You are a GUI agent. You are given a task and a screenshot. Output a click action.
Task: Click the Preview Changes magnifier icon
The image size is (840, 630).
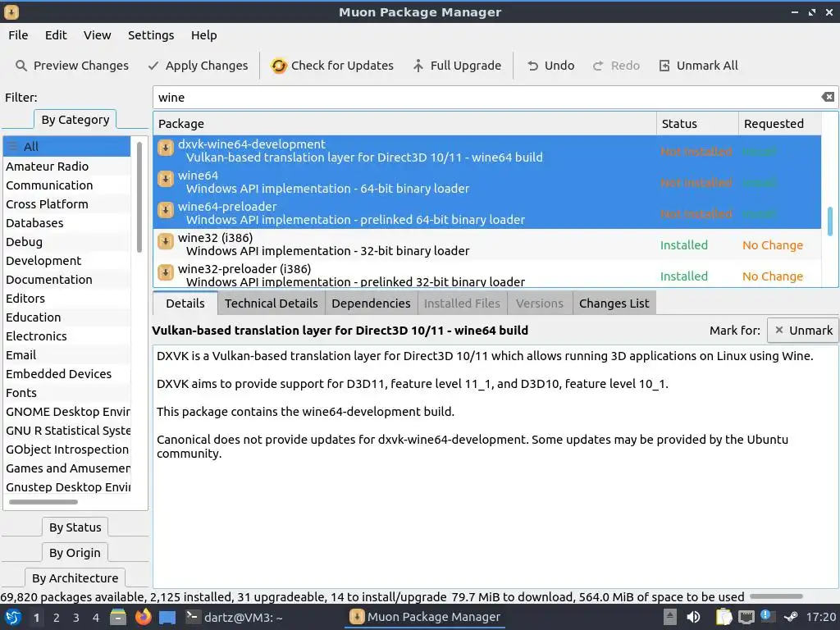coord(21,66)
